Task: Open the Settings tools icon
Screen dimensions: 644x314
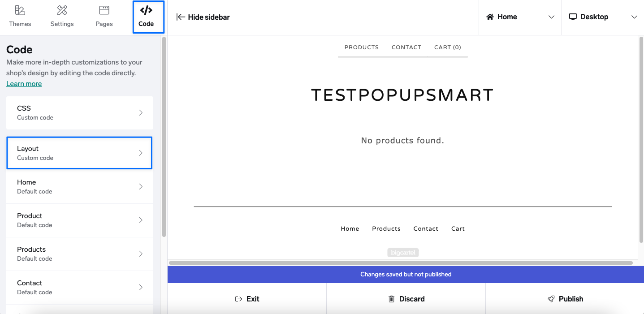Action: click(x=62, y=10)
